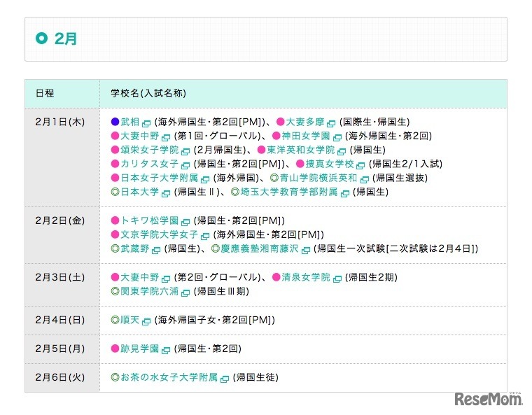Click the 日程 column header
This screenshot has height=415, width=532.
(62, 94)
